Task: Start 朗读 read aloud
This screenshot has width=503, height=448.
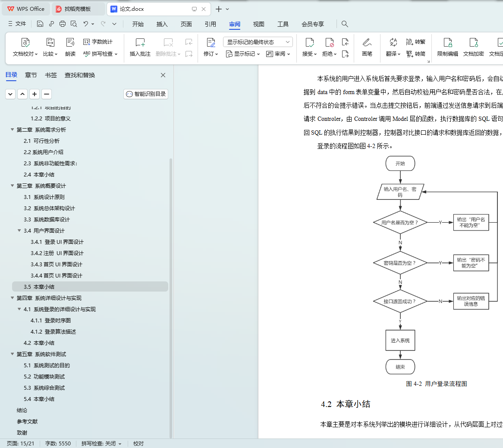Action: (70, 47)
